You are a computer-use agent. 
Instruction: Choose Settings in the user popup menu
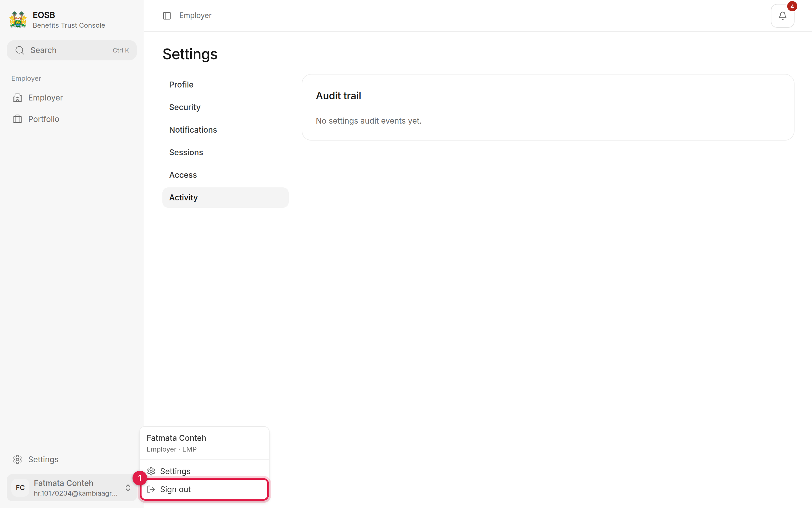[x=204, y=471]
